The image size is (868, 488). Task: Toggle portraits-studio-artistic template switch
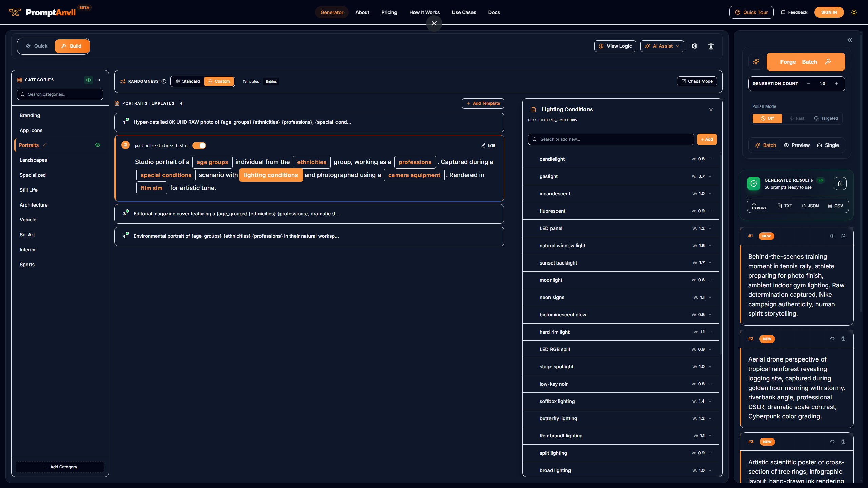(x=199, y=145)
